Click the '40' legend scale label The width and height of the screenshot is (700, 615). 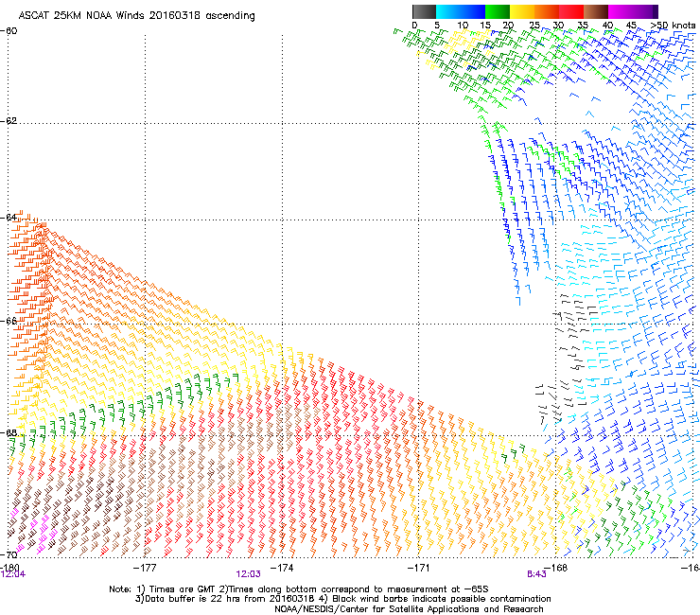(607, 26)
